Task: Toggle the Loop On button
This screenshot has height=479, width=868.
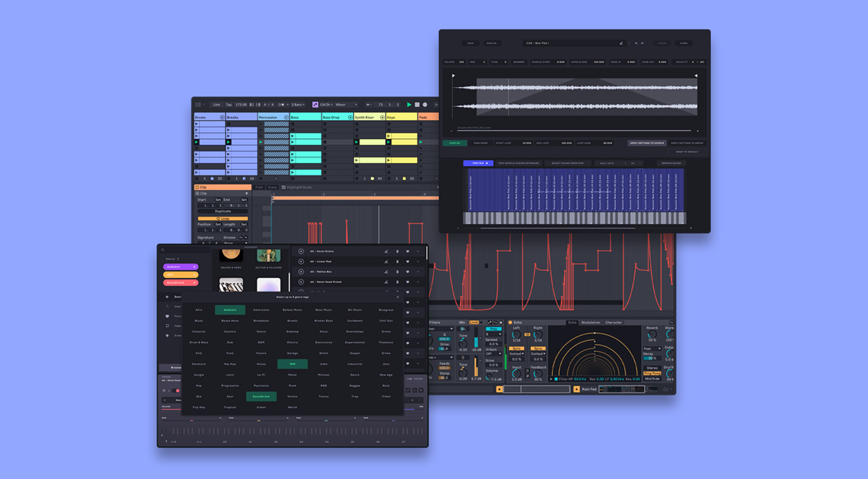Action: [x=454, y=143]
